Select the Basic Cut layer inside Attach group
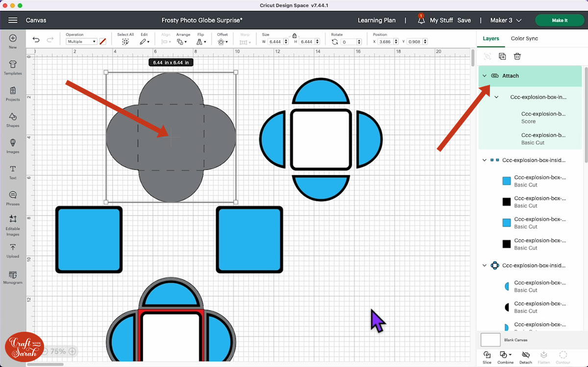588x367 pixels. coord(530,139)
